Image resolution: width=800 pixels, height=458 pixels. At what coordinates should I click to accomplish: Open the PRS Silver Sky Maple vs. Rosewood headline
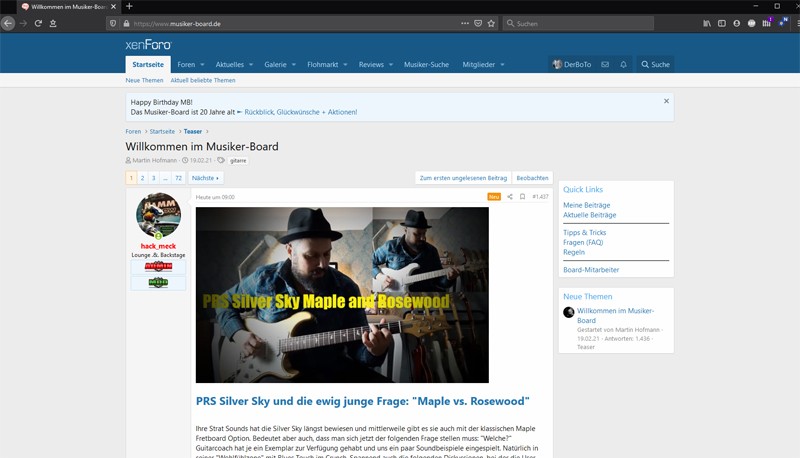pos(363,401)
